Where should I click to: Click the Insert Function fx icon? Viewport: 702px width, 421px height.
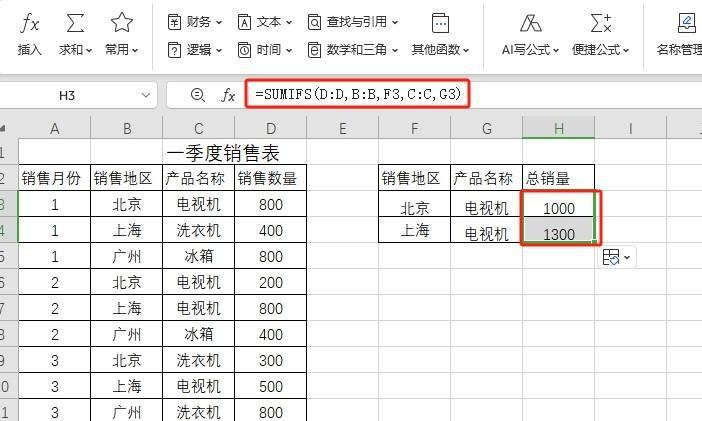click(x=30, y=22)
